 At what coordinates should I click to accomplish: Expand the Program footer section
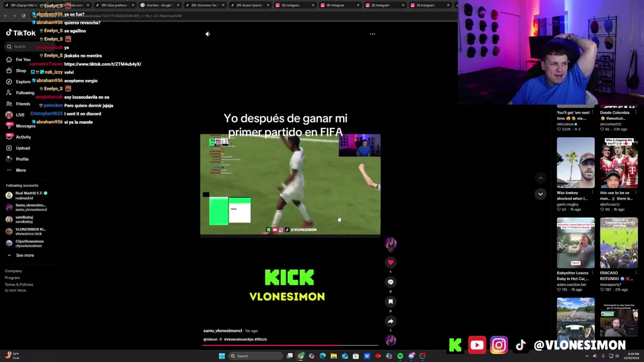click(13, 278)
